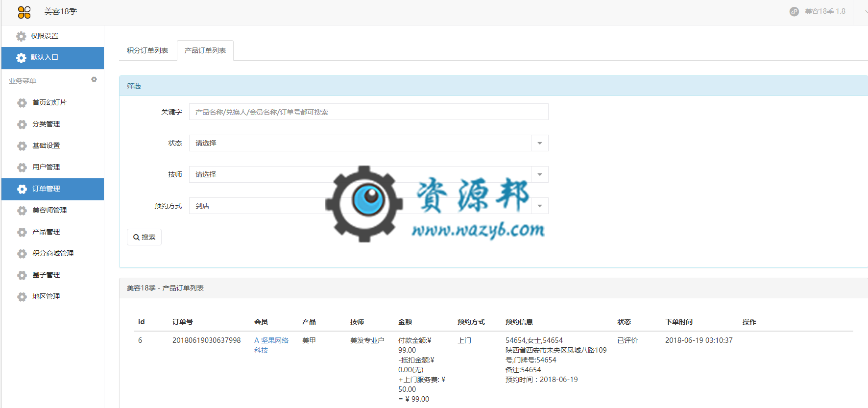Click the 下单时间 column header
Viewport: 868px width, 408px height.
(679, 322)
